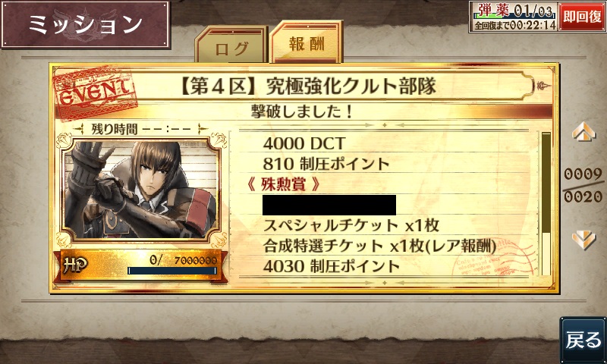607x364 pixels.
Task: Click the 0009/0020 page counter
Action: 583,186
